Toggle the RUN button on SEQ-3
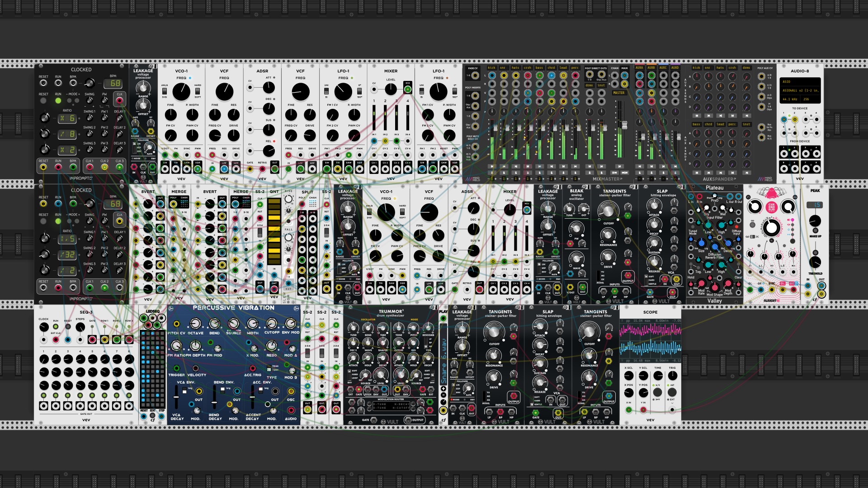 point(56,327)
